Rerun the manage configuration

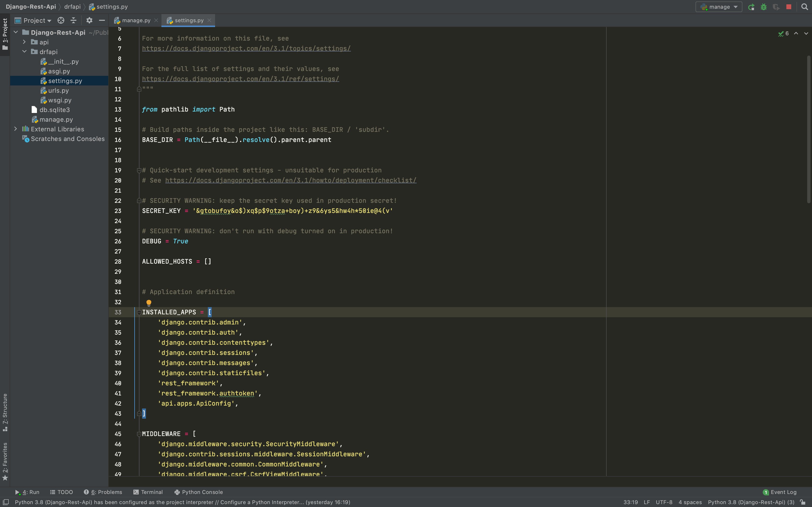[x=752, y=7]
